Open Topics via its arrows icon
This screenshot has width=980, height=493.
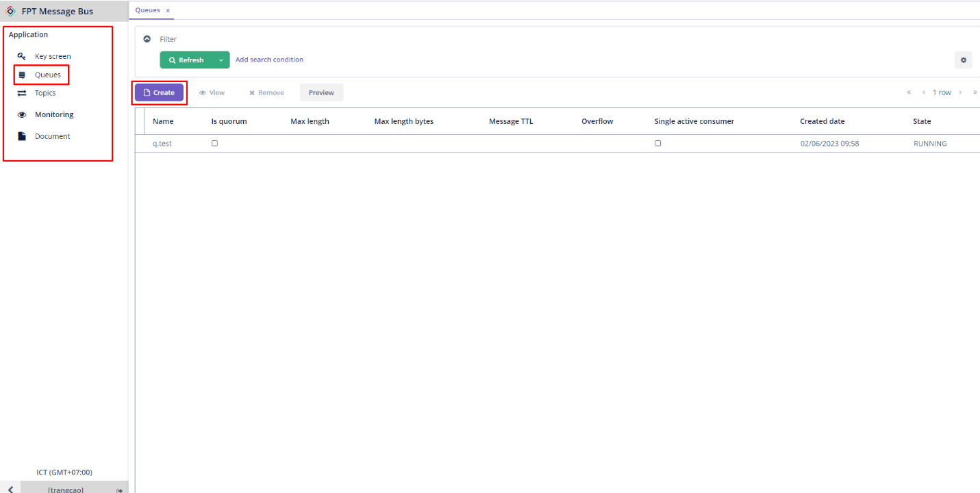pos(22,93)
